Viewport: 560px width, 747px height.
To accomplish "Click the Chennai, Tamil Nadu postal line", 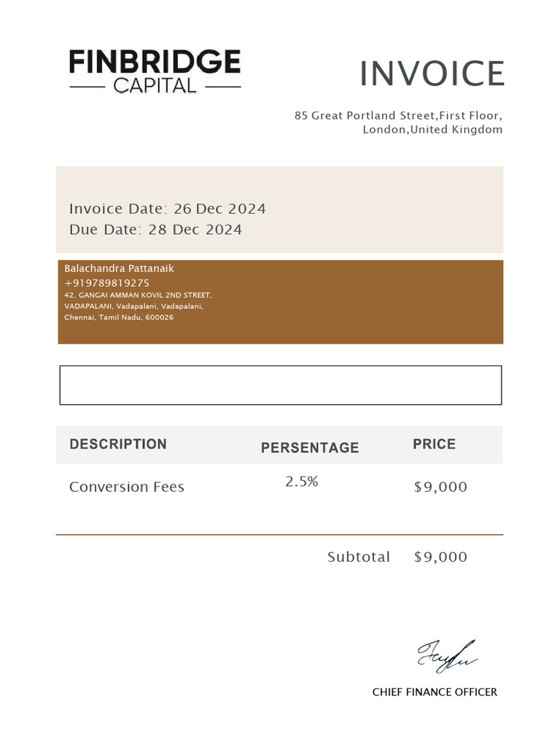I will 119,317.
